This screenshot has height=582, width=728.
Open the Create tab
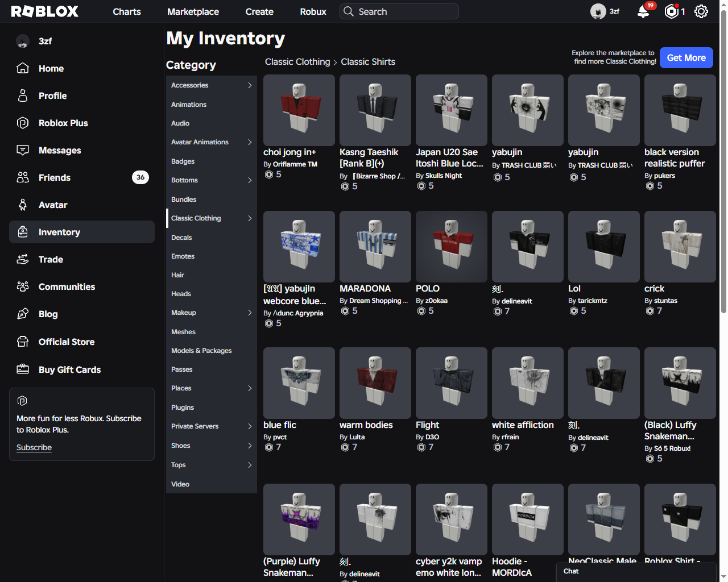click(259, 11)
